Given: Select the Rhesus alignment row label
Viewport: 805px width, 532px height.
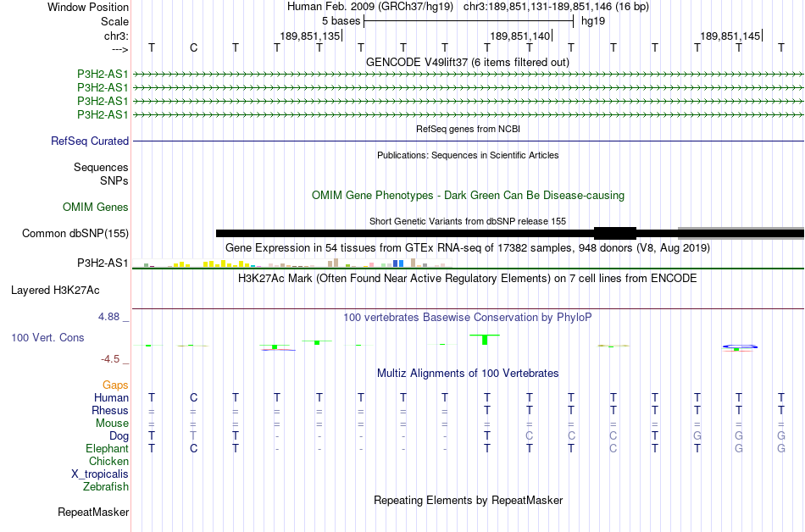Looking at the screenshot, I should coord(110,410).
